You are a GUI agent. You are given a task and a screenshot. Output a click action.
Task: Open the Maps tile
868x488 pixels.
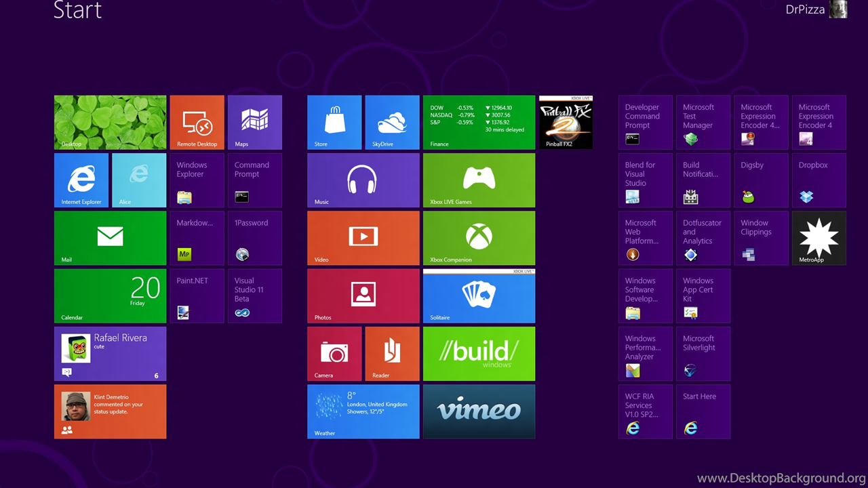[255, 122]
